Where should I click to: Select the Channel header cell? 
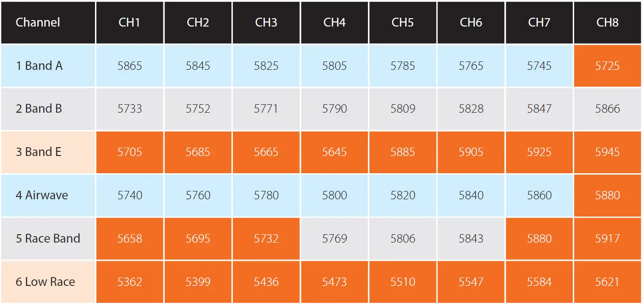pos(38,22)
